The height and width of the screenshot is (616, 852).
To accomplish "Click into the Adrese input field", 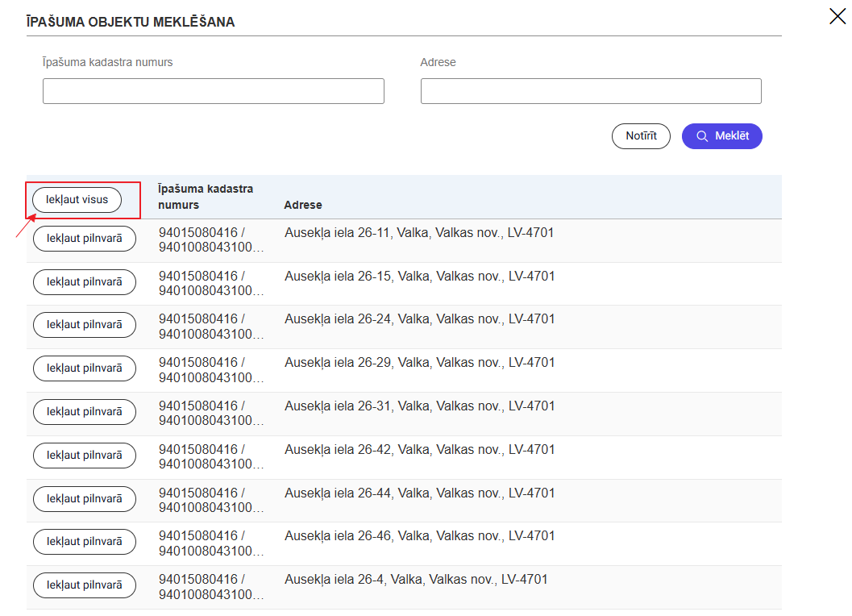I will click(590, 91).
